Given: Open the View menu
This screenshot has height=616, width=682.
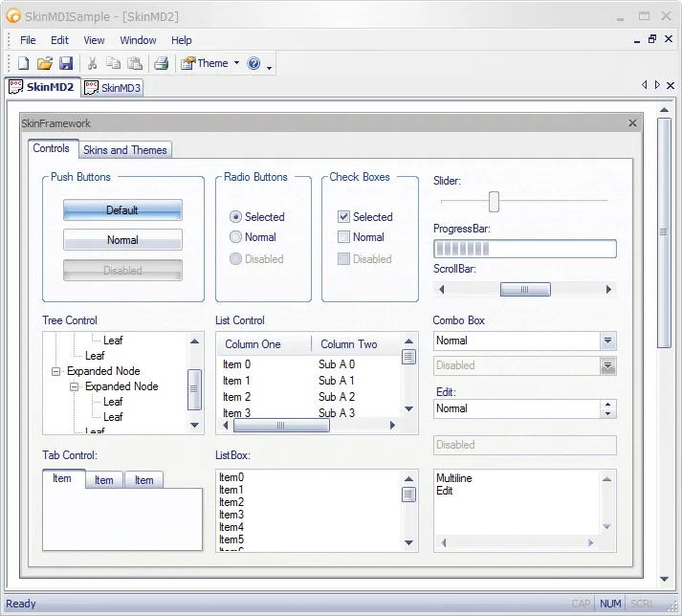Looking at the screenshot, I should [94, 40].
